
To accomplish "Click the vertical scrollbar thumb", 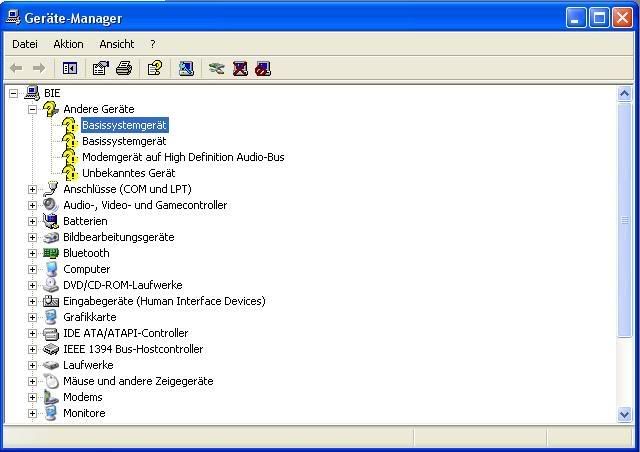I will [624, 220].
